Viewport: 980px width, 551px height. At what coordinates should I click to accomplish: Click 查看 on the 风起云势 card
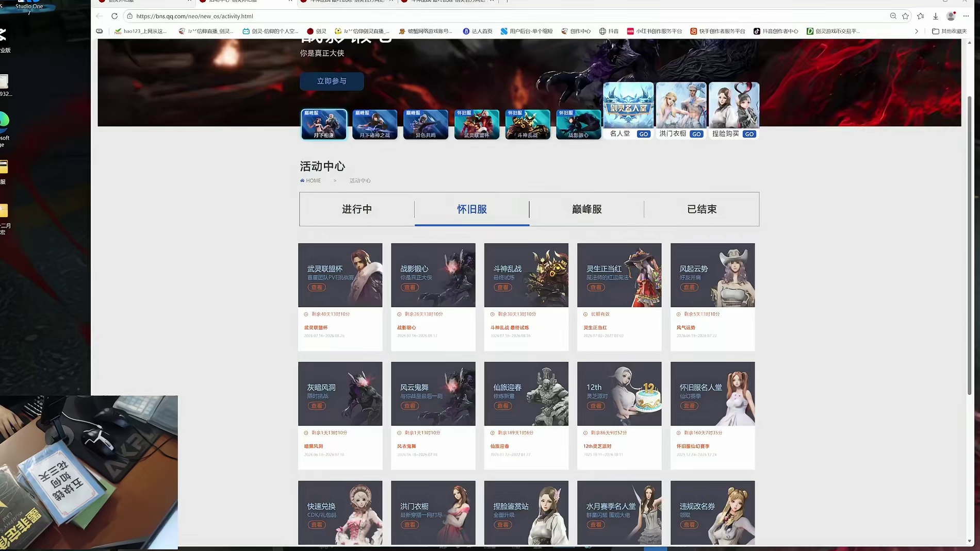[689, 287]
